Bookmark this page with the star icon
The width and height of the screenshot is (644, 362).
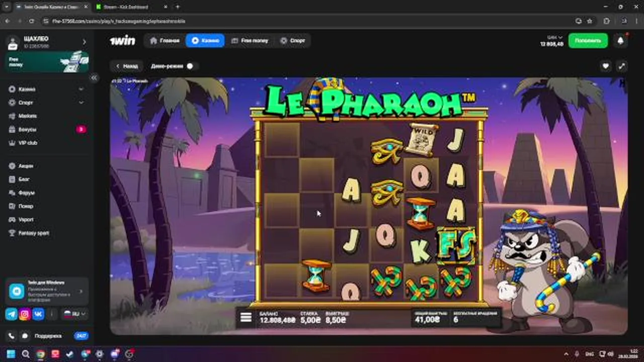coord(589,21)
